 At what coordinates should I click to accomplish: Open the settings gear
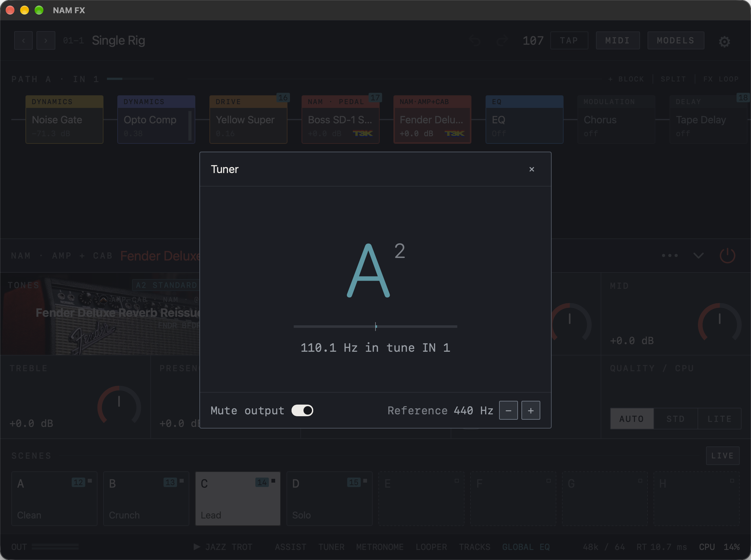coord(724,41)
